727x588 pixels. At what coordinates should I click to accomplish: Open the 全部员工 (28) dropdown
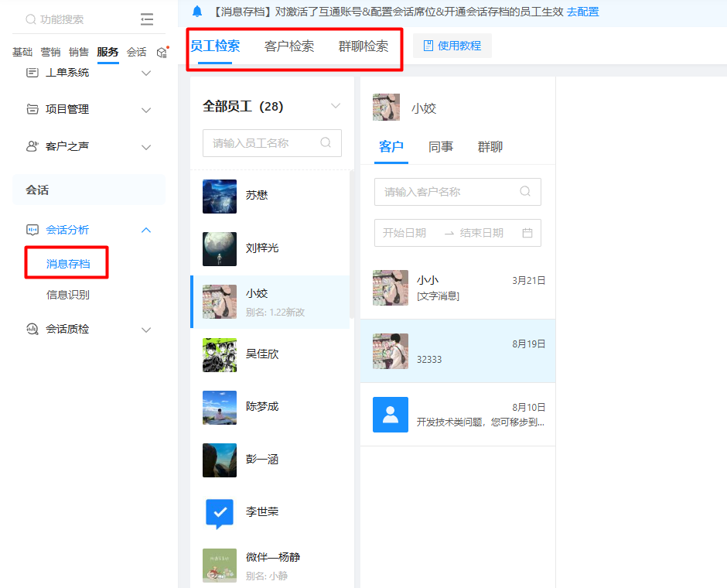[336, 106]
